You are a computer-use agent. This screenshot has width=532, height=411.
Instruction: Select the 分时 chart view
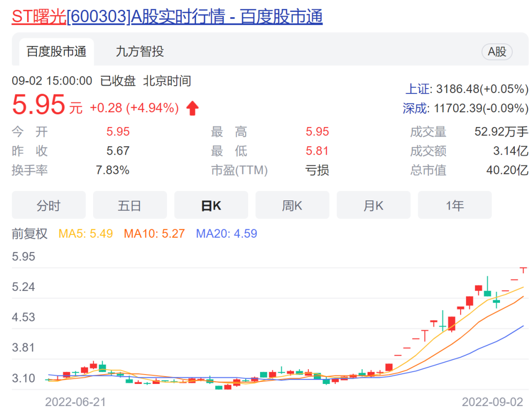pos(49,205)
